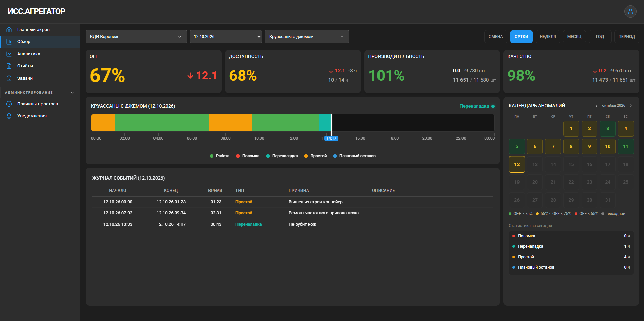Open the user profile icon
Screen dimensions: 644x321
click(x=630, y=11)
